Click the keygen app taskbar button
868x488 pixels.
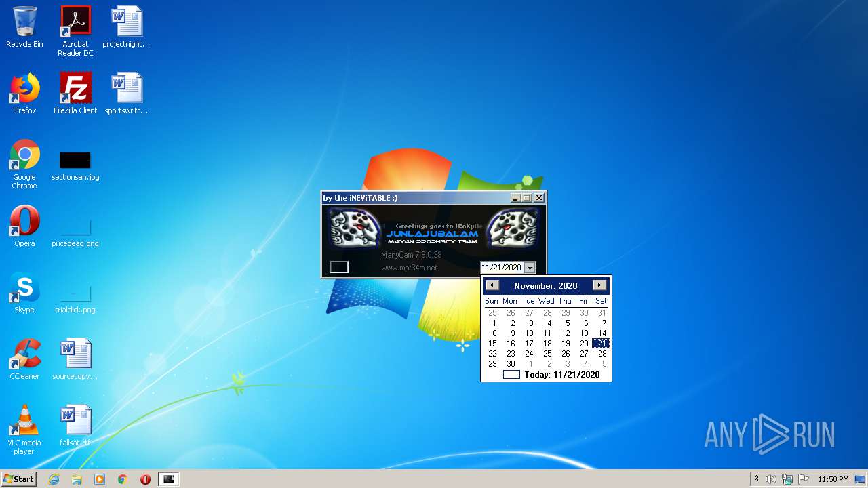coord(169,479)
